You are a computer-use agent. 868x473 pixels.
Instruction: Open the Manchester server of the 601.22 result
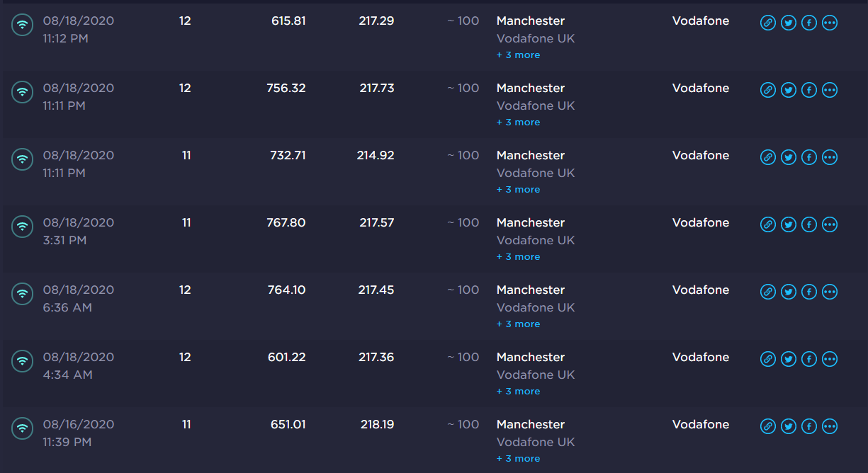click(x=531, y=357)
